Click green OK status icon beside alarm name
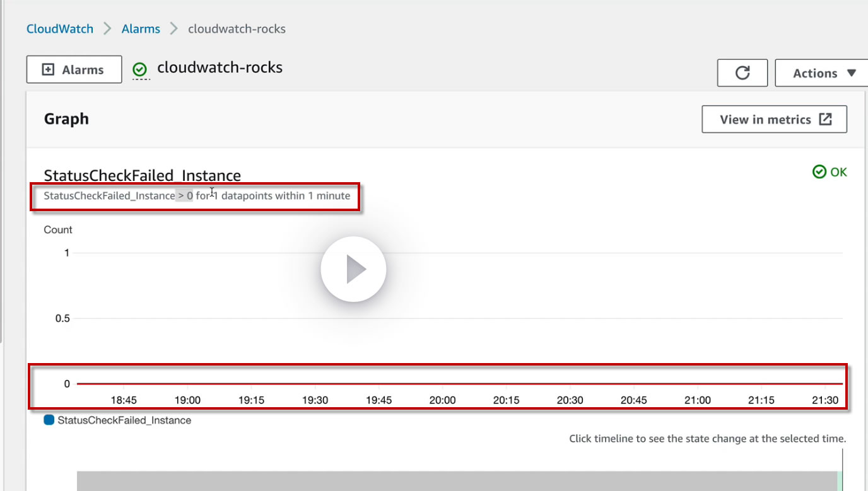The image size is (868, 491). [140, 69]
